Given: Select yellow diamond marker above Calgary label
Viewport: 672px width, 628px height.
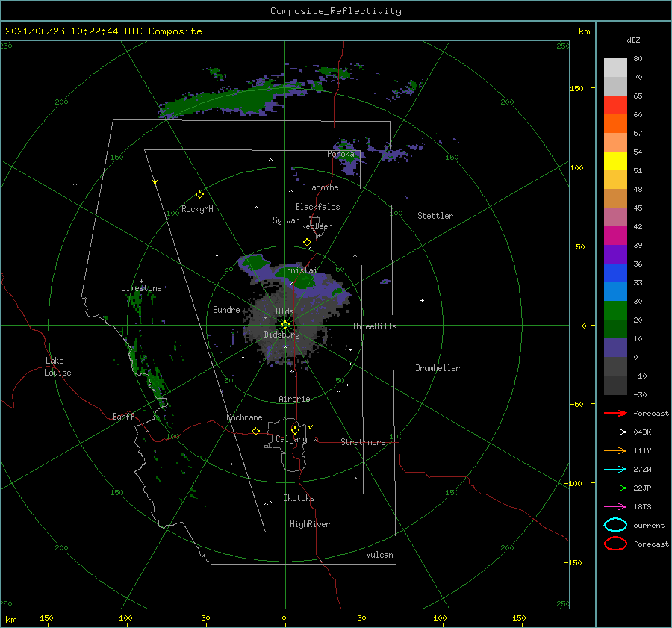Looking at the screenshot, I should coord(295,430).
